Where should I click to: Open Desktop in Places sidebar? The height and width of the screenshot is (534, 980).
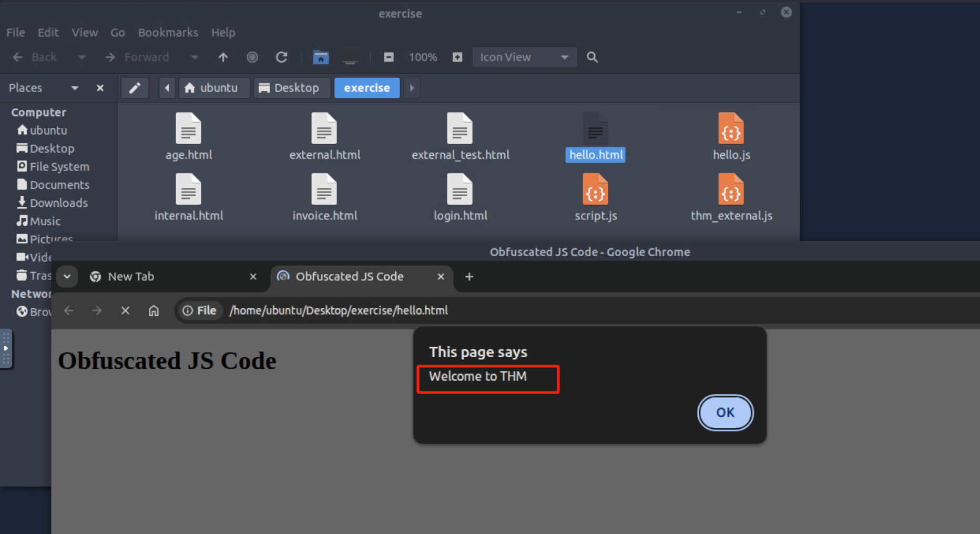[x=46, y=148]
